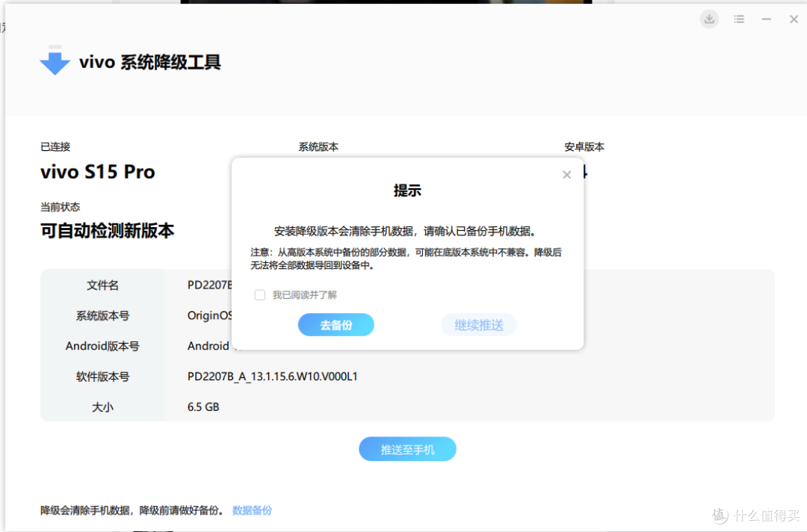The height and width of the screenshot is (532, 807).
Task: Open the 数据备份 link
Action: (253, 510)
